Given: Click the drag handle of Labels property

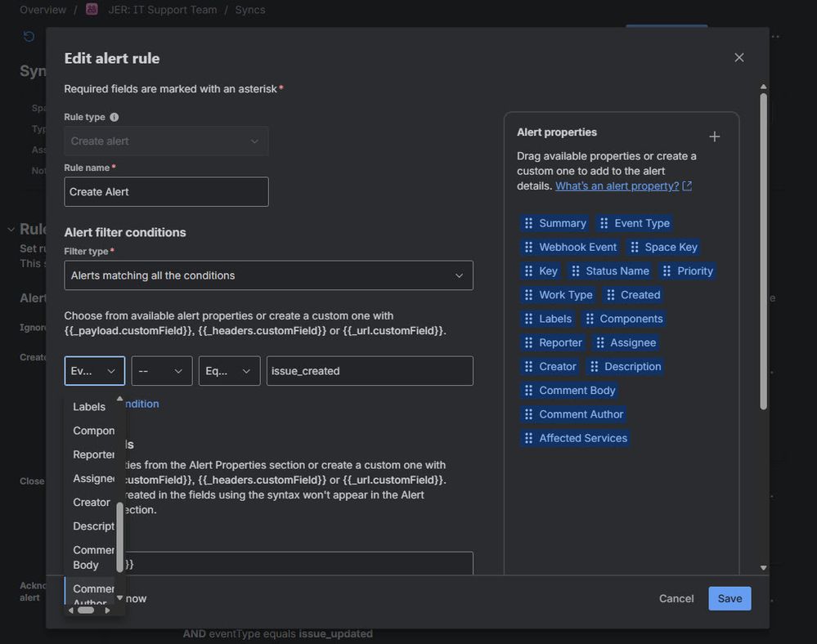Looking at the screenshot, I should [x=528, y=319].
